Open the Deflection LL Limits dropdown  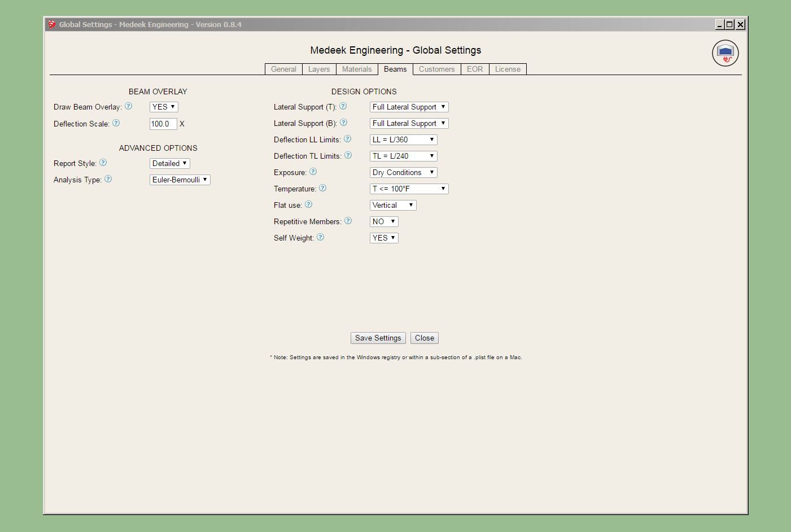[x=403, y=139]
